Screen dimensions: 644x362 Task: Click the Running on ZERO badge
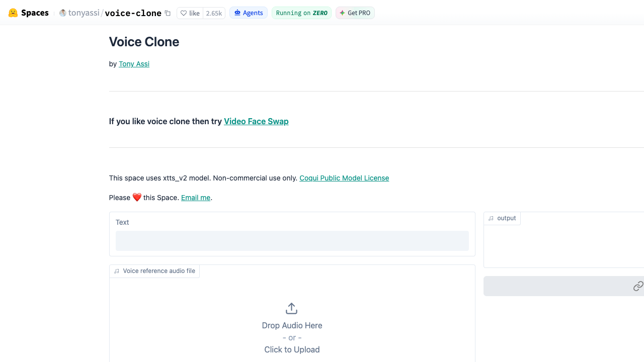point(301,13)
